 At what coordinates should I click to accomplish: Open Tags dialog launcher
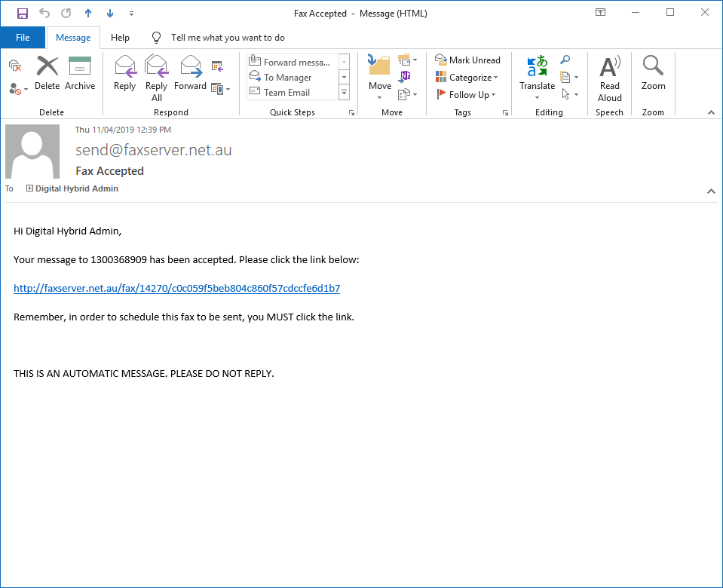(x=505, y=112)
